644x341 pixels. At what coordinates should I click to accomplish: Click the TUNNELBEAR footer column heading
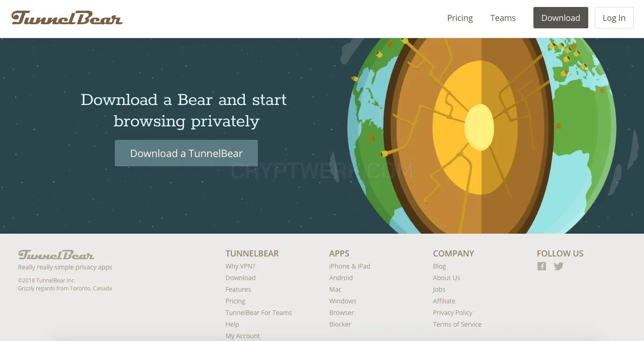point(252,254)
